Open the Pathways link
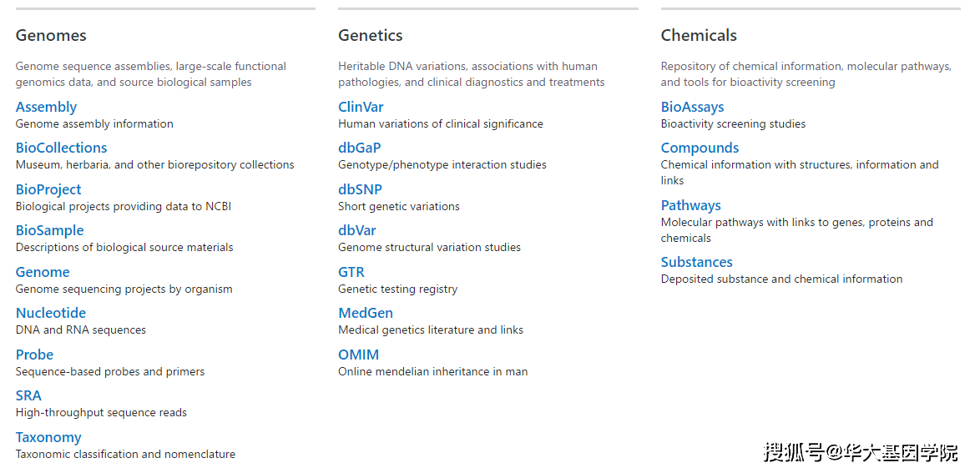The image size is (980, 473). [x=690, y=205]
